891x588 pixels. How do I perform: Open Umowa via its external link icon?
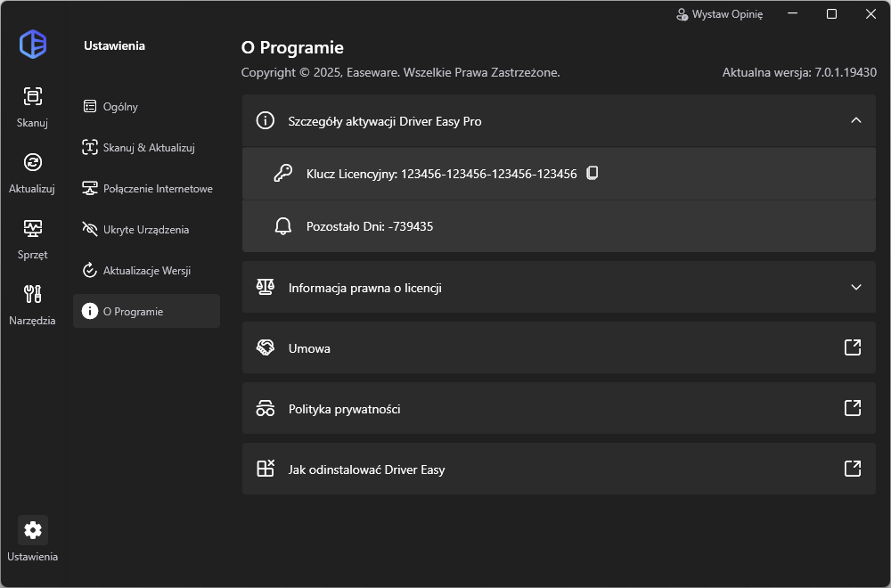853,347
